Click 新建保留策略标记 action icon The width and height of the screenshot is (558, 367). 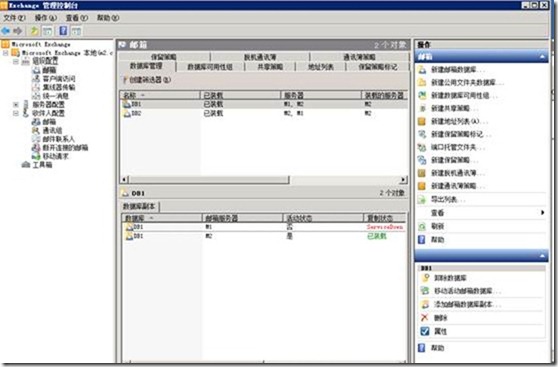[x=422, y=134]
